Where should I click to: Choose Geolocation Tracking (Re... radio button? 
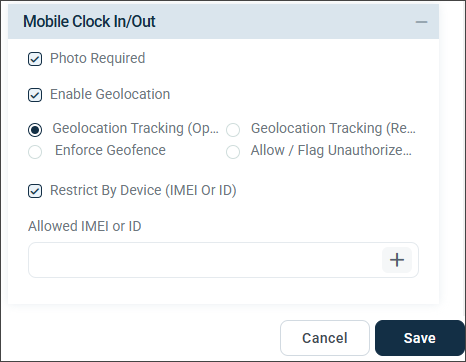coord(233,130)
